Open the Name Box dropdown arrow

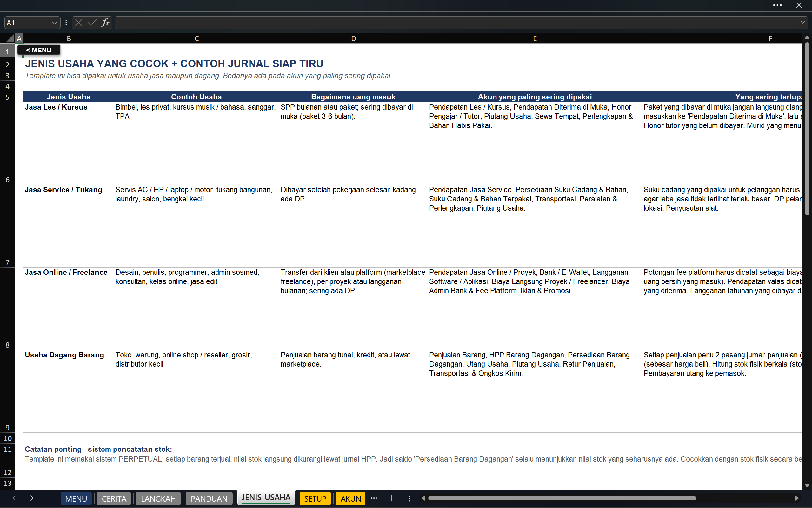click(54, 23)
